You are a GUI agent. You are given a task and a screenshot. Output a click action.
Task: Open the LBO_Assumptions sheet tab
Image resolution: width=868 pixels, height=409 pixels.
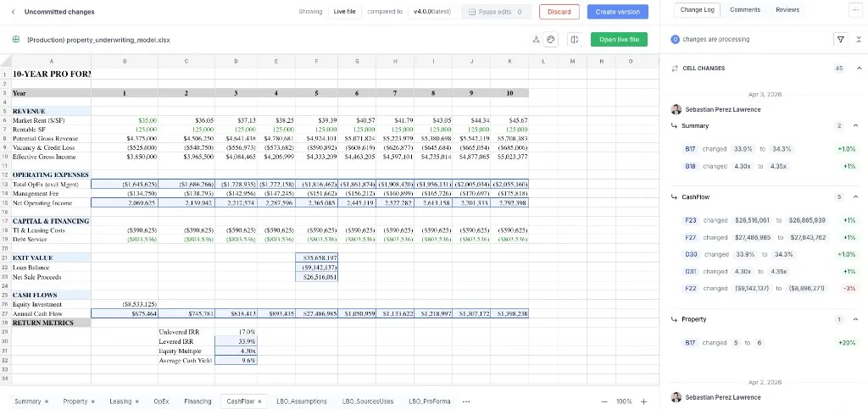302,401
